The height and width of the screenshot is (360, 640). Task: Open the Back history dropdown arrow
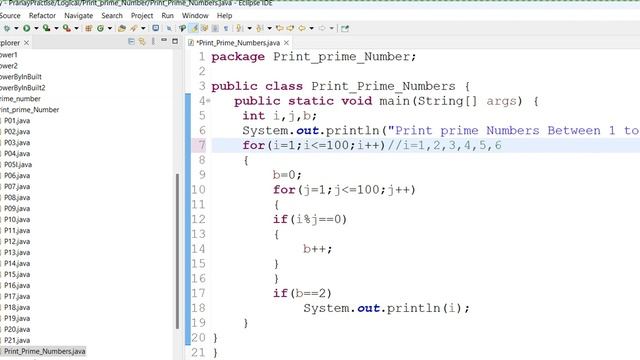coord(311,28)
